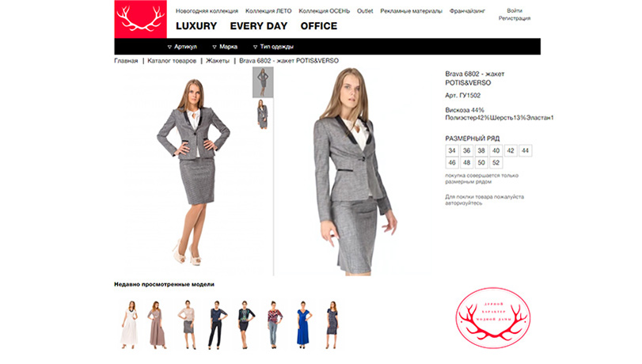View the second product thumbnail
This screenshot has height=364, width=642.
(x=263, y=114)
